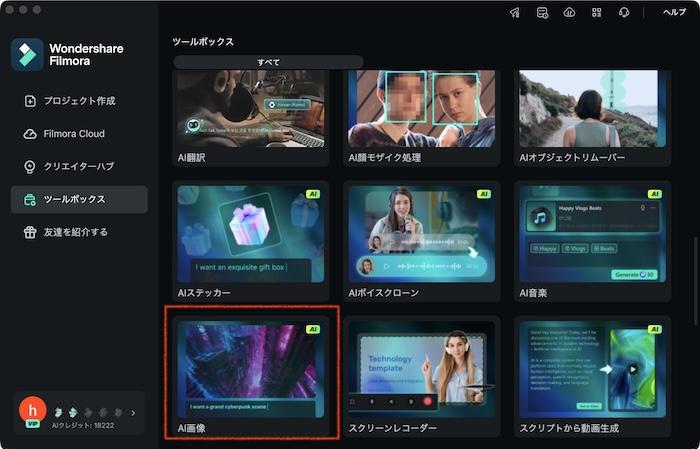Open the スクリプトから動画生成 tool thumbnail
Image resolution: width=700 pixels, height=449 pixels.
pyautogui.click(x=592, y=369)
